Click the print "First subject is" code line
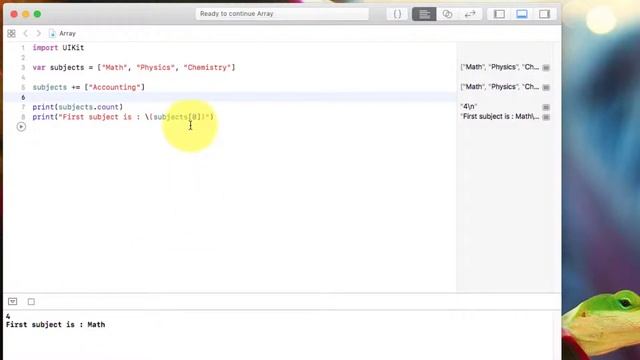Image resolution: width=640 pixels, height=360 pixels. [123, 117]
